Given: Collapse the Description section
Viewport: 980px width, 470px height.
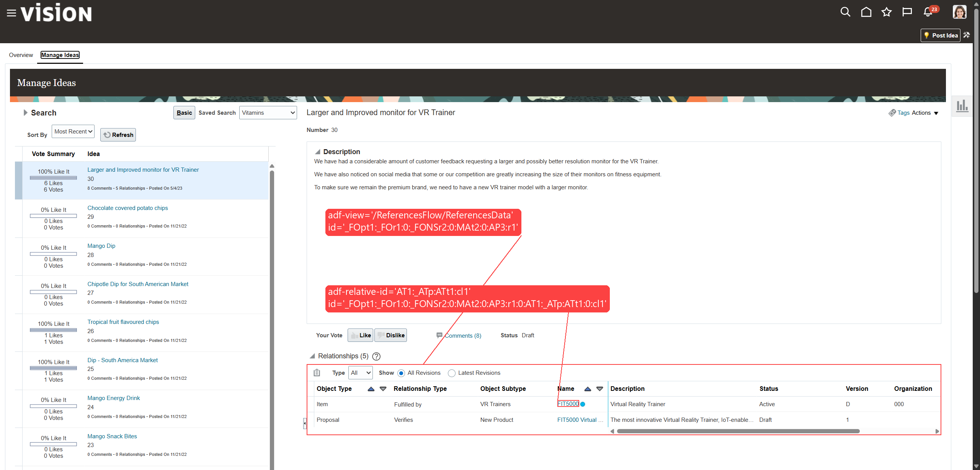Looking at the screenshot, I should 317,152.
